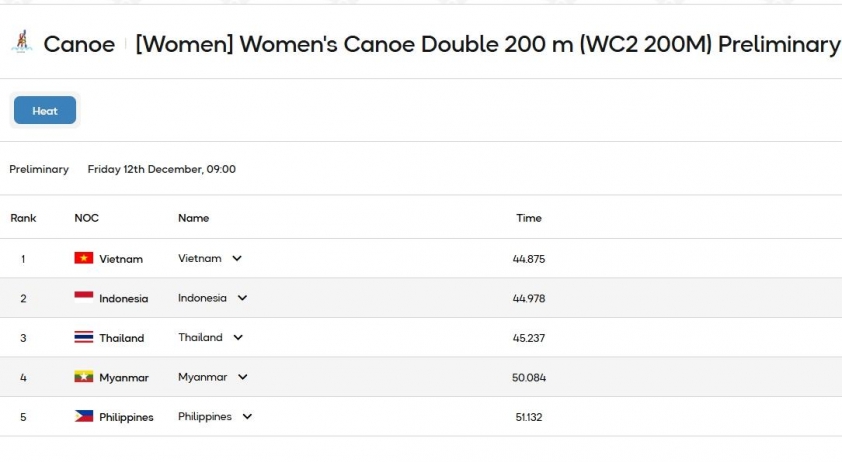Click the NOC column header
Screen dimensions: 842x462
[x=87, y=218]
